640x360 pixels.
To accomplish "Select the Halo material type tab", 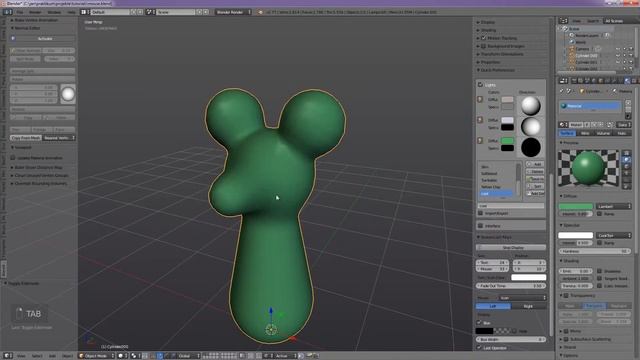I will click(x=622, y=133).
